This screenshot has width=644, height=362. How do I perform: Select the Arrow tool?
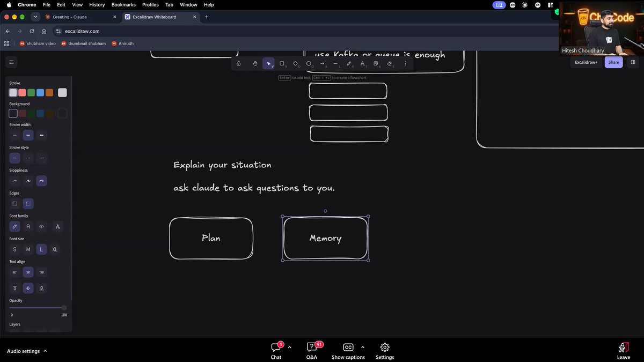click(x=322, y=63)
